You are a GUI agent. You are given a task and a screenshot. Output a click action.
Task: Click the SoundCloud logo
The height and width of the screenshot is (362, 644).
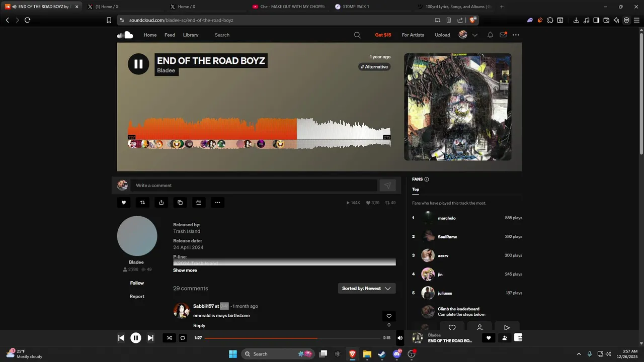pos(125,35)
